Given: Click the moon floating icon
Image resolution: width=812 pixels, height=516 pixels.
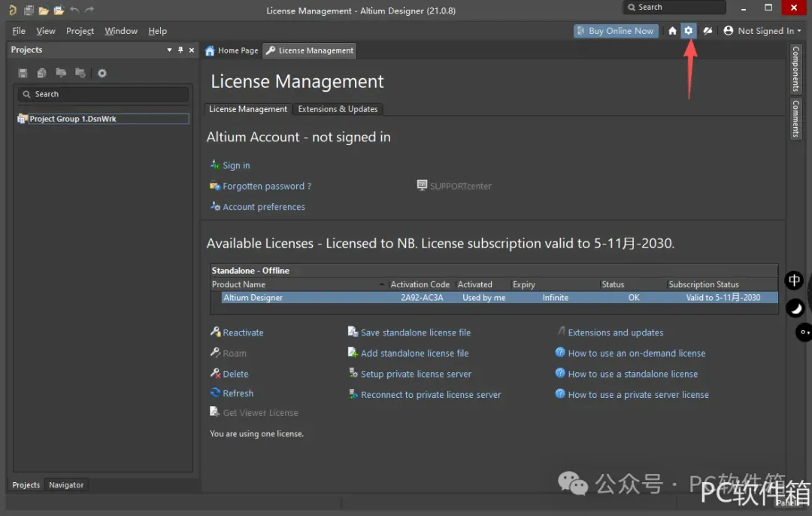Looking at the screenshot, I should click(795, 308).
